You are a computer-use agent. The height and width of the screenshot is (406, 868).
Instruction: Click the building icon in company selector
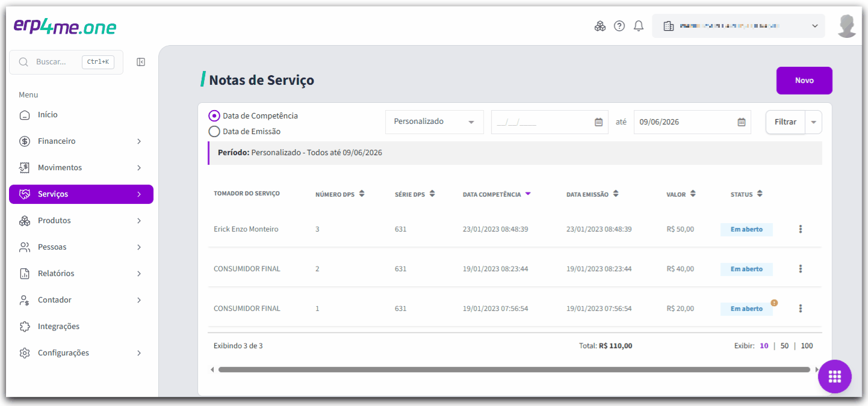668,26
